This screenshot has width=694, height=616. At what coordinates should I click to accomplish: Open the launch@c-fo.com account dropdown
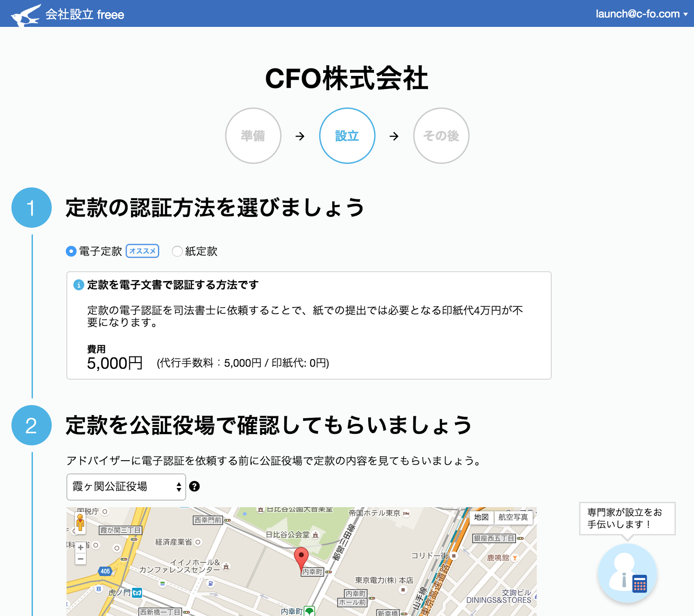point(641,14)
